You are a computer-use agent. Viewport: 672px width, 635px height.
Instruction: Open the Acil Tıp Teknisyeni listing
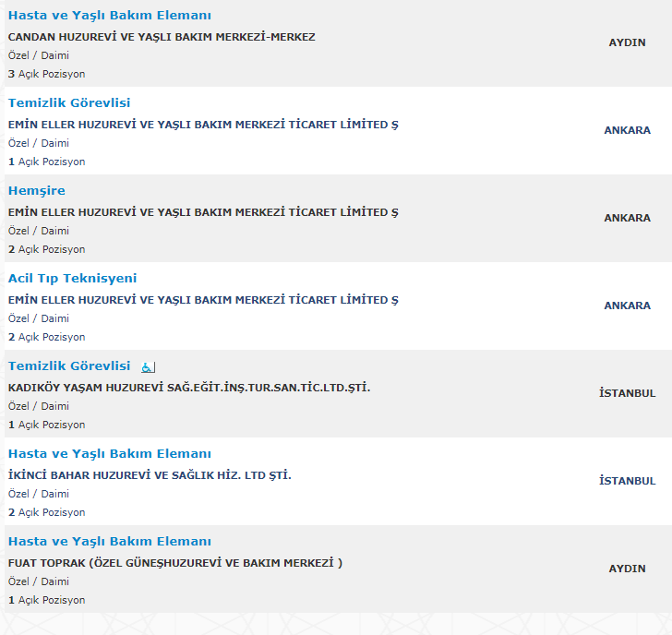tap(72, 279)
